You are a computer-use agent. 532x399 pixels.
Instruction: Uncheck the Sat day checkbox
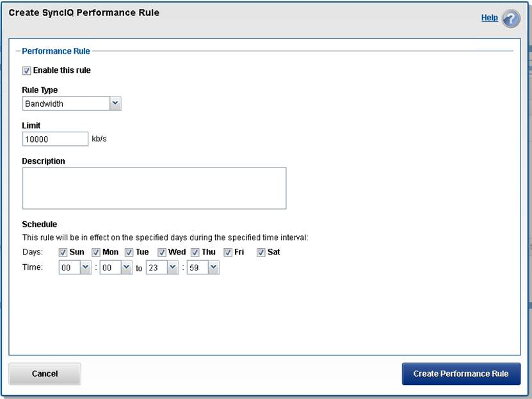point(261,253)
